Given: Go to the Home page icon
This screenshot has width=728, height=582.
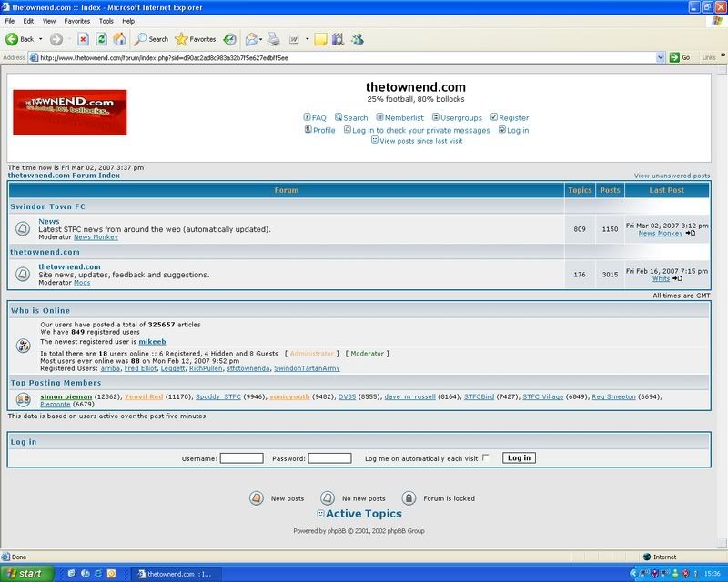Looking at the screenshot, I should [x=119, y=39].
